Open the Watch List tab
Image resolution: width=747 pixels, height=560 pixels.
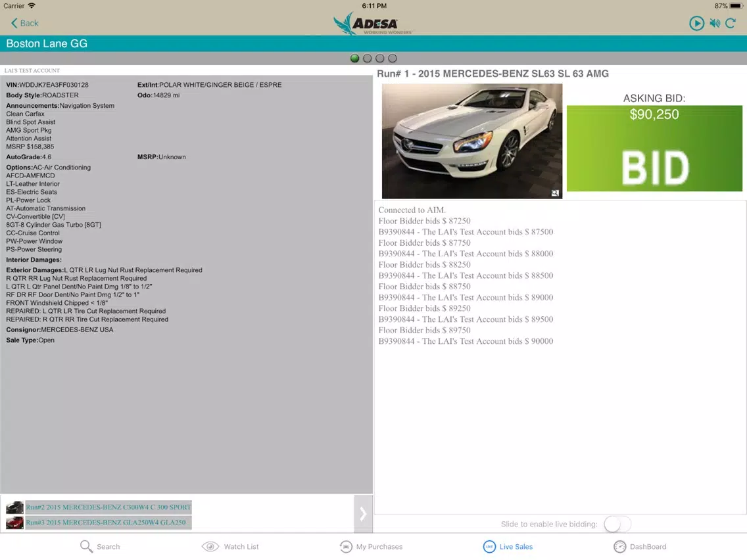[x=230, y=547]
